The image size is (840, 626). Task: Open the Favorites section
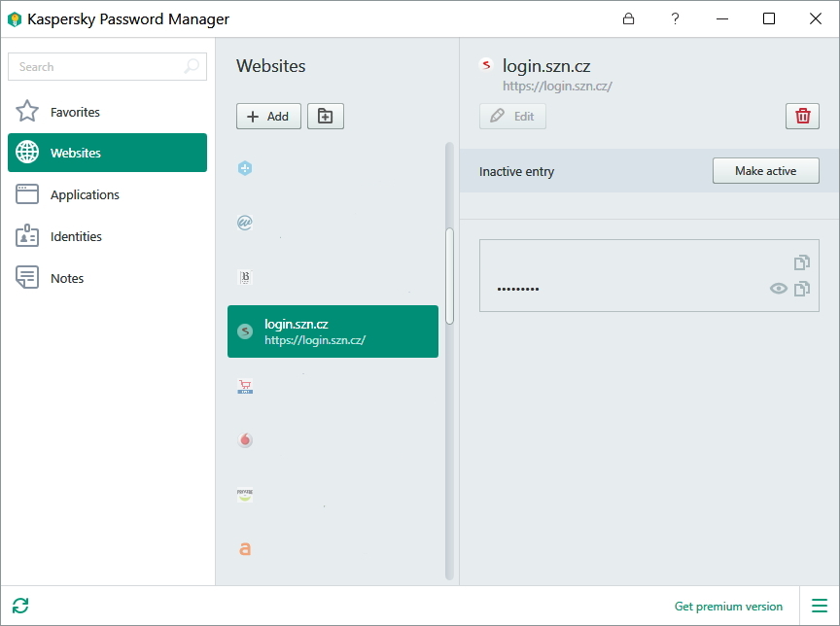click(x=107, y=112)
